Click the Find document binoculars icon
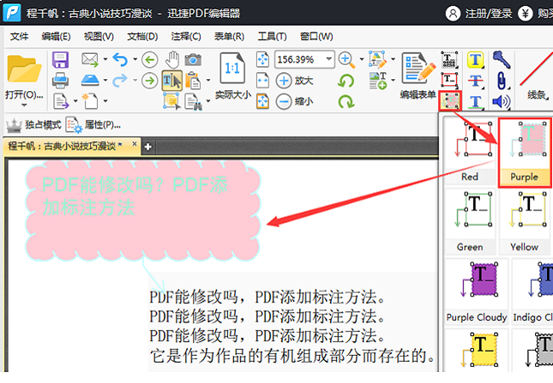553x383 pixels. click(193, 102)
